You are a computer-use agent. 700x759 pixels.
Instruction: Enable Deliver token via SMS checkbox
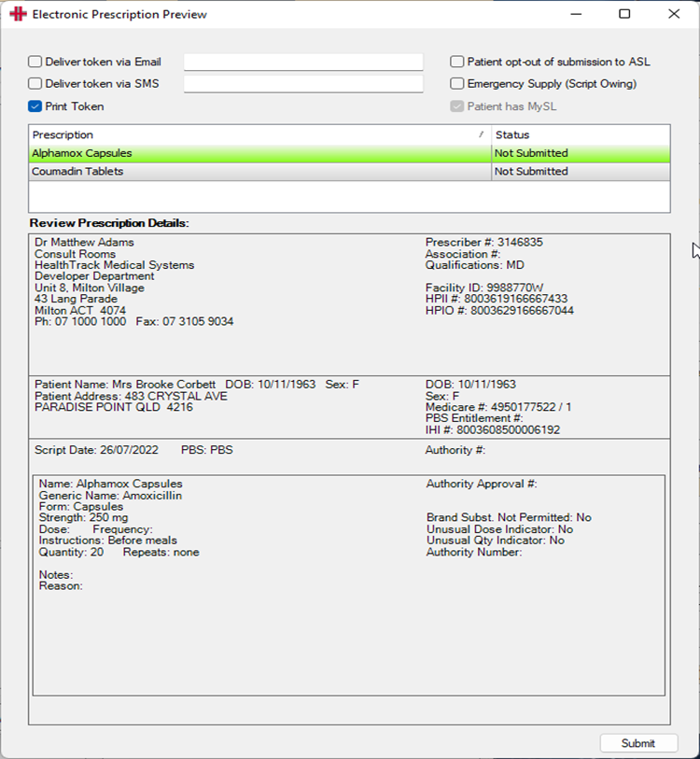[x=35, y=83]
